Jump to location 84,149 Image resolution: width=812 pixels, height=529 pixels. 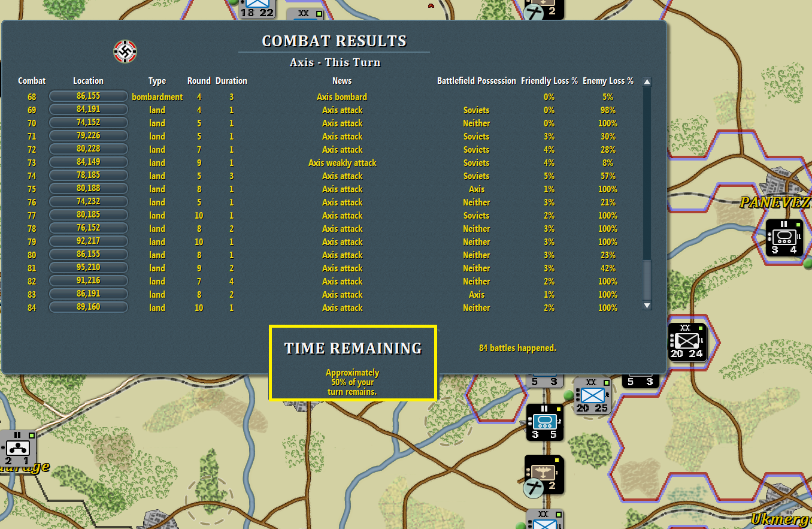(88, 162)
